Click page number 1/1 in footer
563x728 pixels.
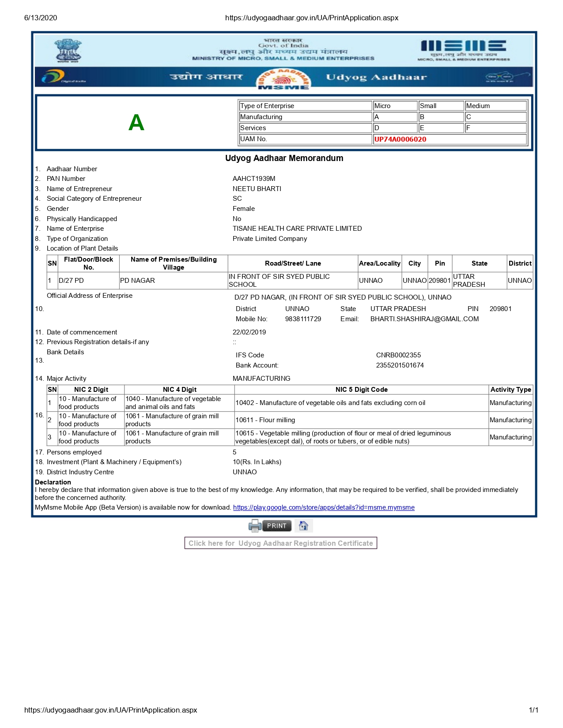(x=533, y=710)
